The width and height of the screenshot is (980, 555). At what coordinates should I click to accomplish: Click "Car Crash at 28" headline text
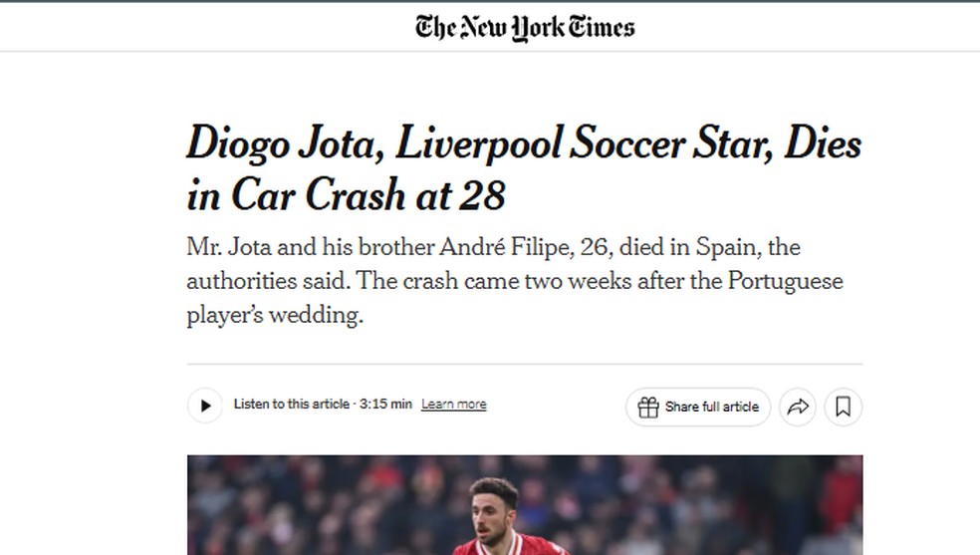[368, 195]
